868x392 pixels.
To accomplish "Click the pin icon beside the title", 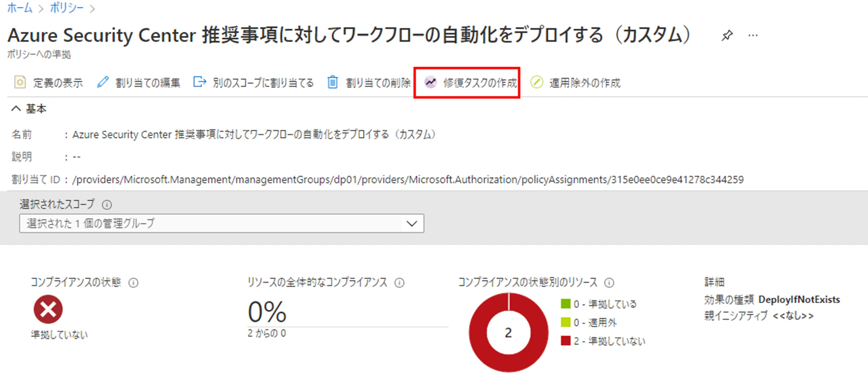I will (727, 35).
